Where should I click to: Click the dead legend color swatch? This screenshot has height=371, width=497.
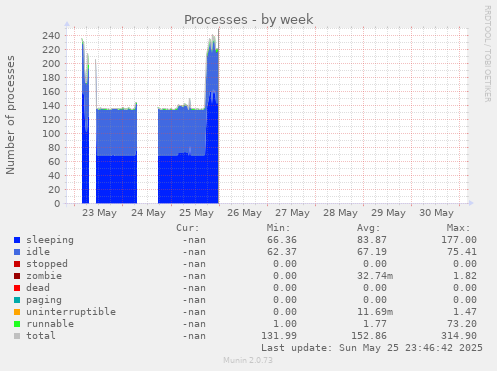click(17, 288)
